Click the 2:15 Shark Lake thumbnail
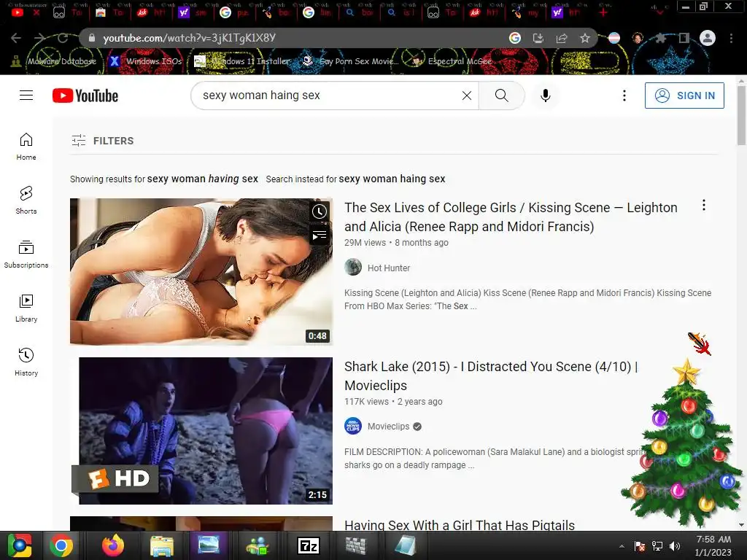 click(201, 431)
